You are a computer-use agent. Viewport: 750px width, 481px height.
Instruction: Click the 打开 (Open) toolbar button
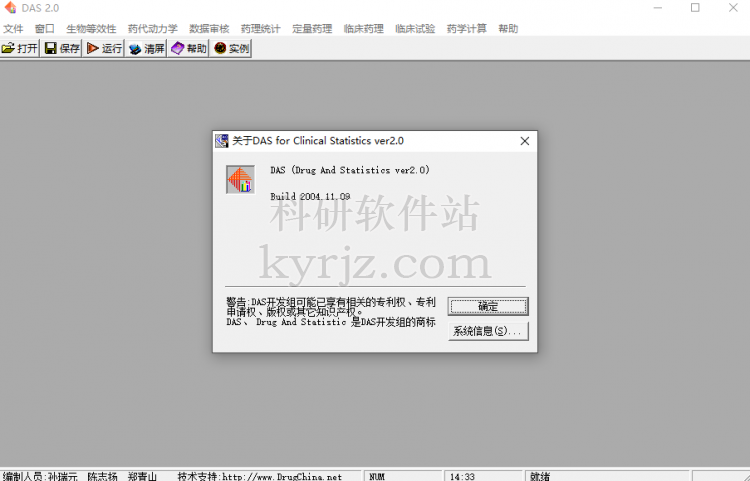pos(20,48)
